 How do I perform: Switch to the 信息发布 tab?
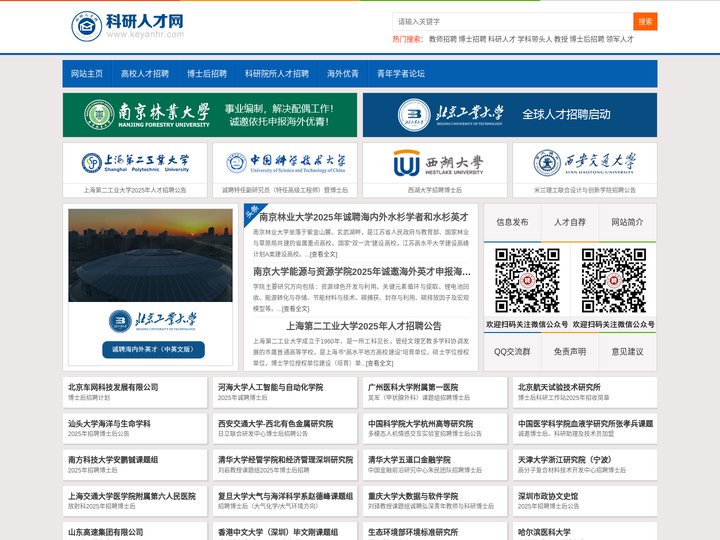[x=512, y=222]
